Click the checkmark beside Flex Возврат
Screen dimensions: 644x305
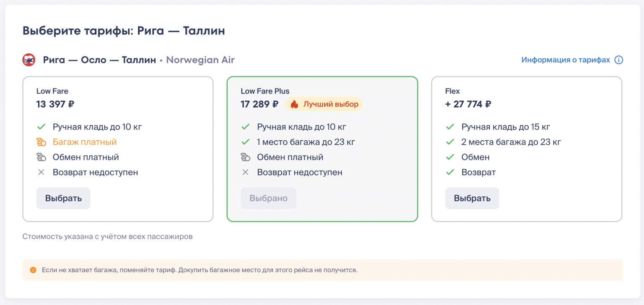450,172
